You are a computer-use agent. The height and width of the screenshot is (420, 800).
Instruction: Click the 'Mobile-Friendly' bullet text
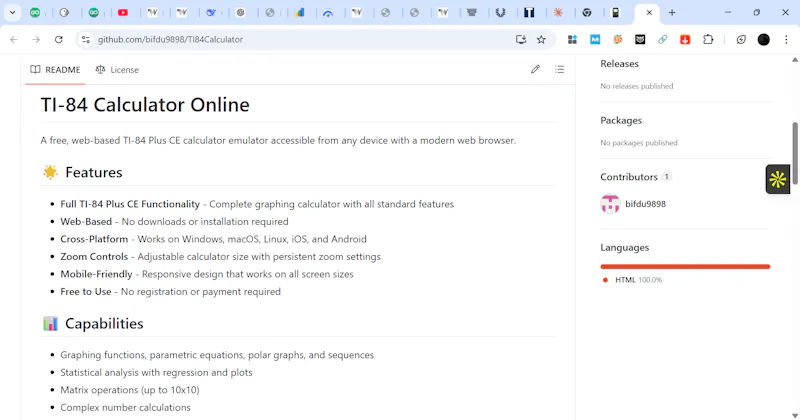pyautogui.click(x=96, y=274)
